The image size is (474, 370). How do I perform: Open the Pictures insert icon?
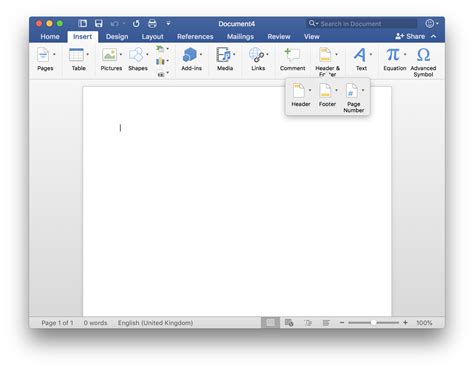click(x=109, y=55)
